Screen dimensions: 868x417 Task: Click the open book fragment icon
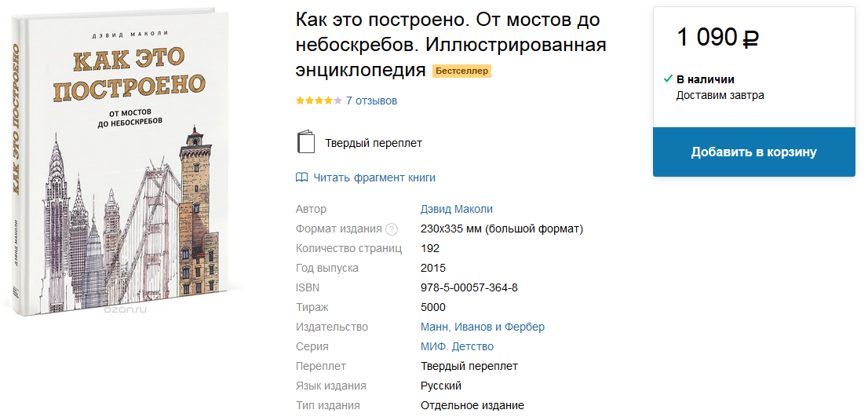(x=301, y=177)
